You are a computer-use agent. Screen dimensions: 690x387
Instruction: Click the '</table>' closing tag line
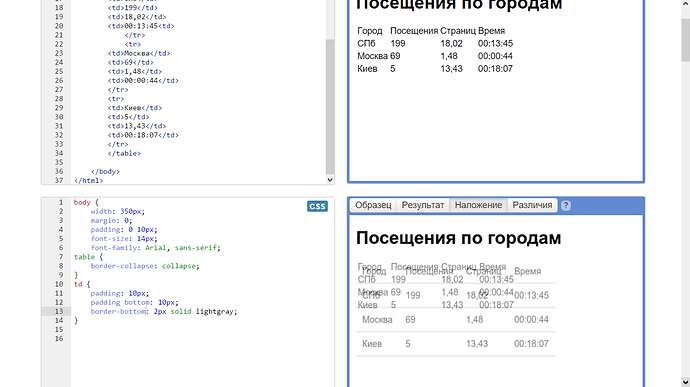124,153
